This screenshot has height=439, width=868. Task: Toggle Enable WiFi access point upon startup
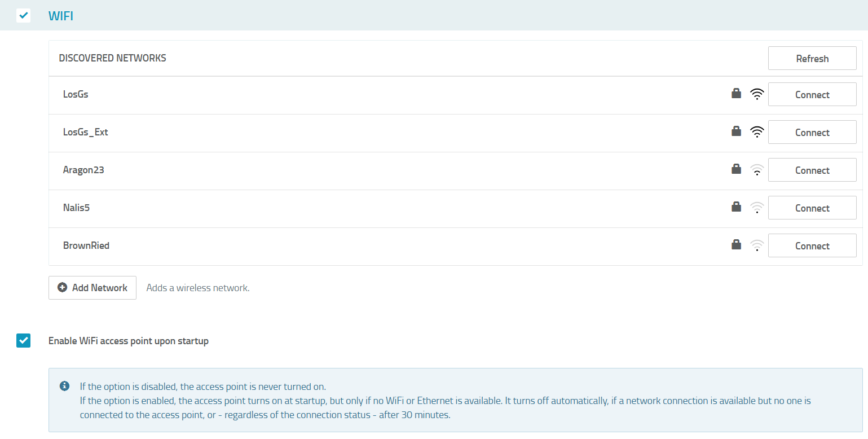(23, 340)
